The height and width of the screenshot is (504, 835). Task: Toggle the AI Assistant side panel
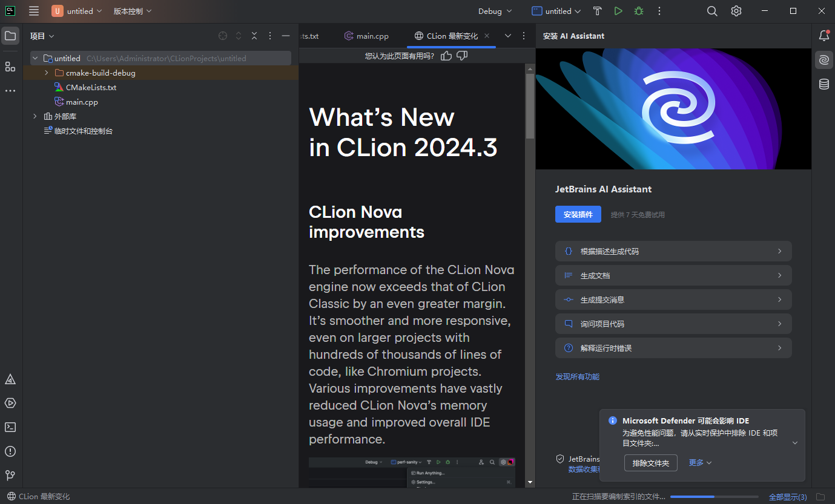(x=823, y=60)
